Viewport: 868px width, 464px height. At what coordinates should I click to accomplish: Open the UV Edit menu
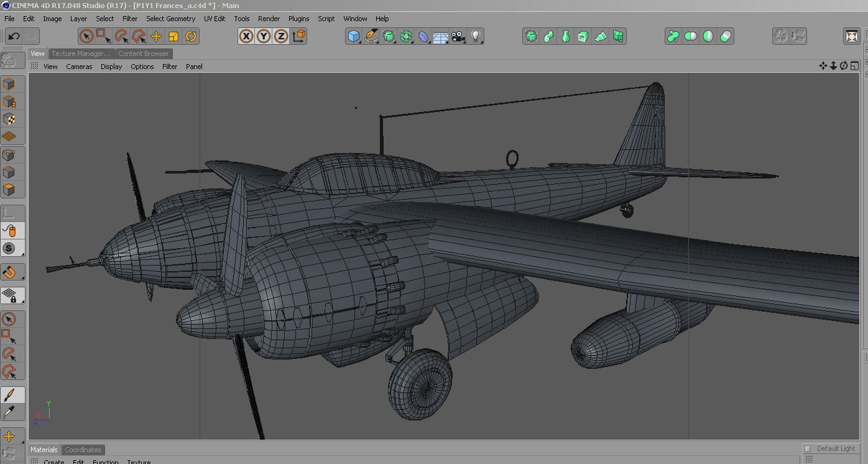[215, 19]
